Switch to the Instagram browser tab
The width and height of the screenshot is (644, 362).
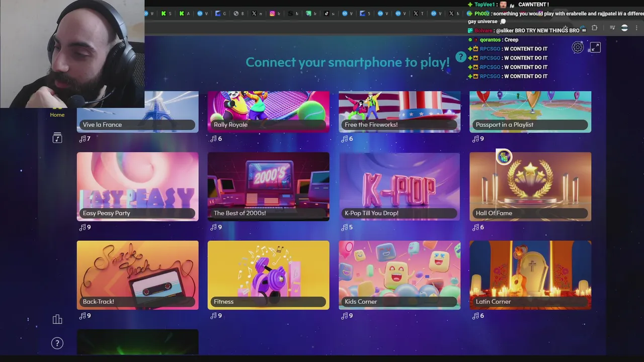272,14
